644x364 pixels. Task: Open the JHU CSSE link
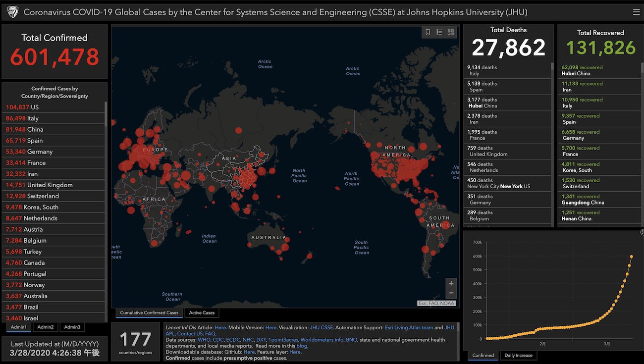pos(322,327)
